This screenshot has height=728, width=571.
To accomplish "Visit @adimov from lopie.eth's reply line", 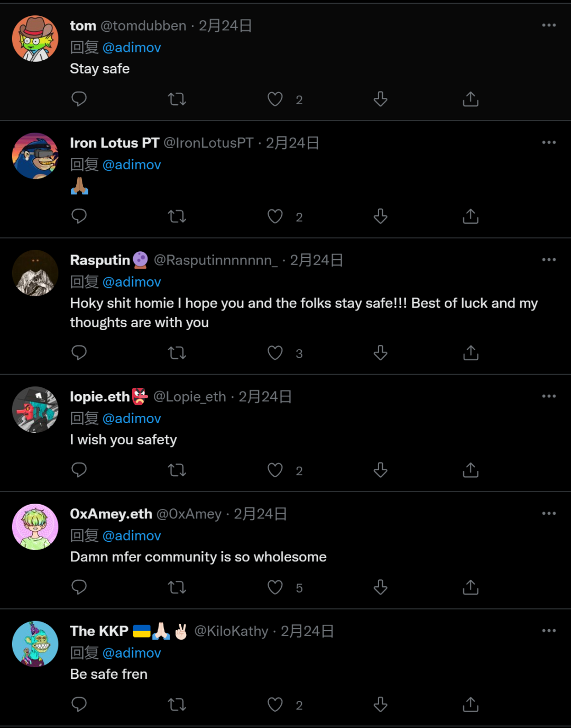I will click(x=132, y=418).
